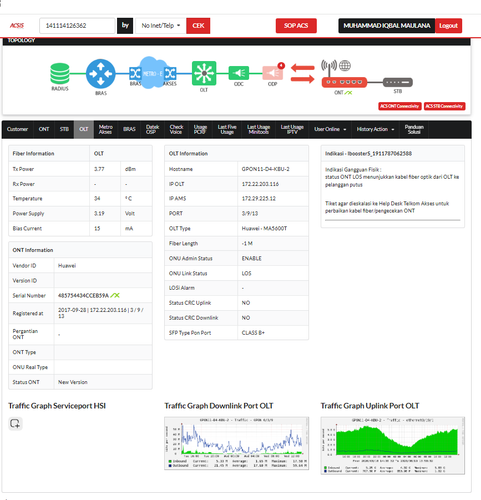Click the Traffic Graph Serviceport HSI heading
481x500 pixels.
point(57,406)
